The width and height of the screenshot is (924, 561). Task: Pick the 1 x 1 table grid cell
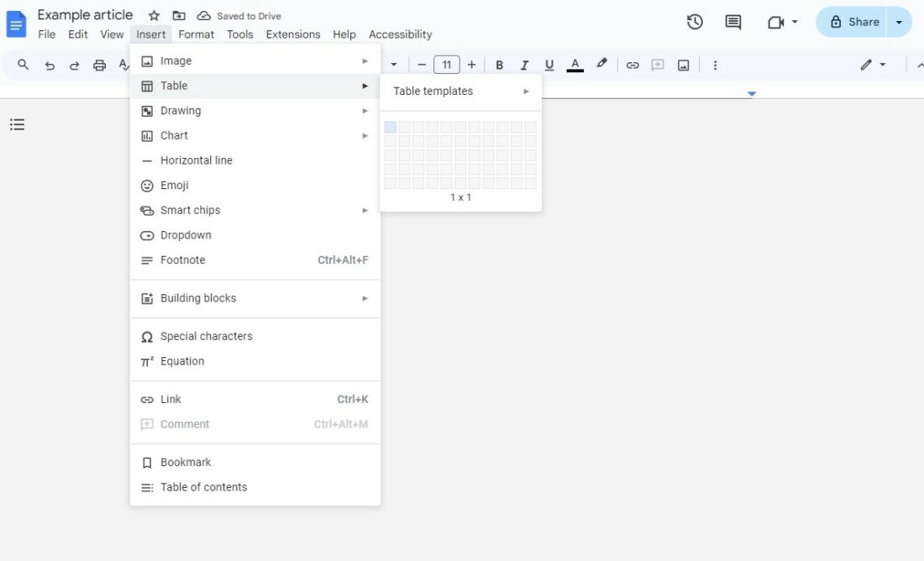click(x=391, y=126)
